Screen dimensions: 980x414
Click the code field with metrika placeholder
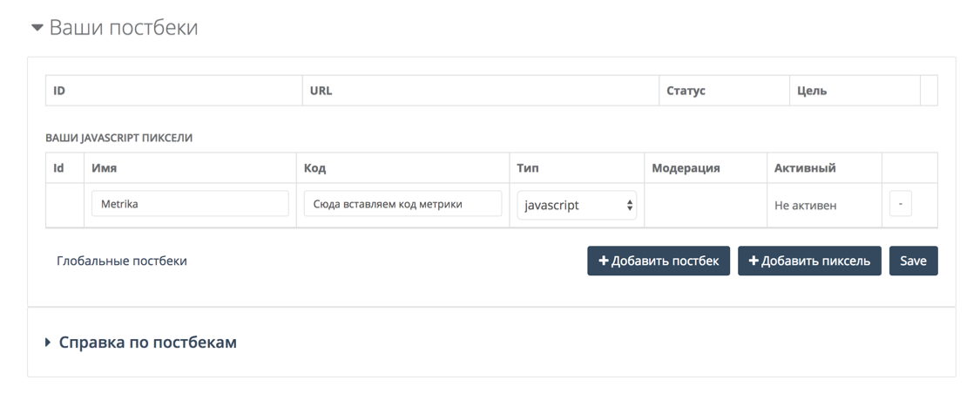point(403,204)
